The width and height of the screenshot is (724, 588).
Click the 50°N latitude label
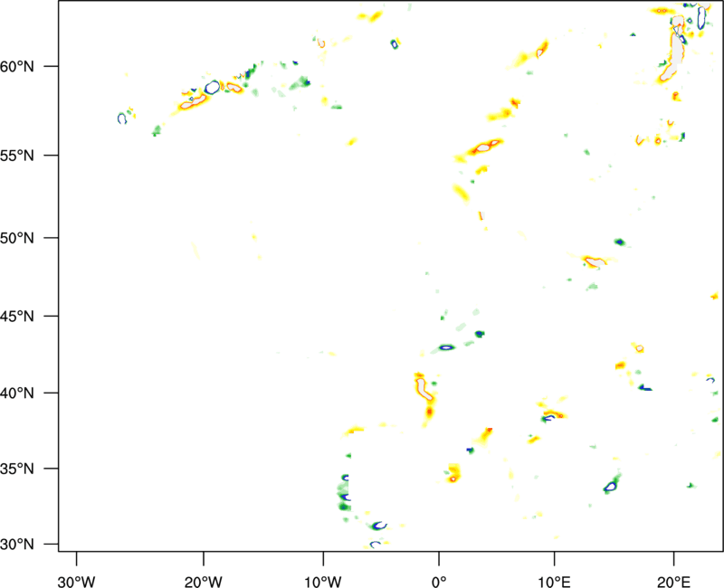[x=17, y=238]
